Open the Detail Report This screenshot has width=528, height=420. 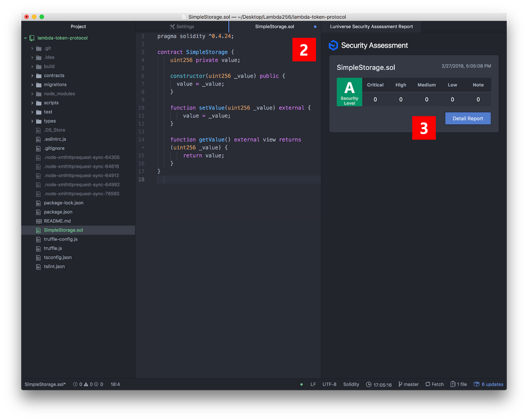pos(467,118)
